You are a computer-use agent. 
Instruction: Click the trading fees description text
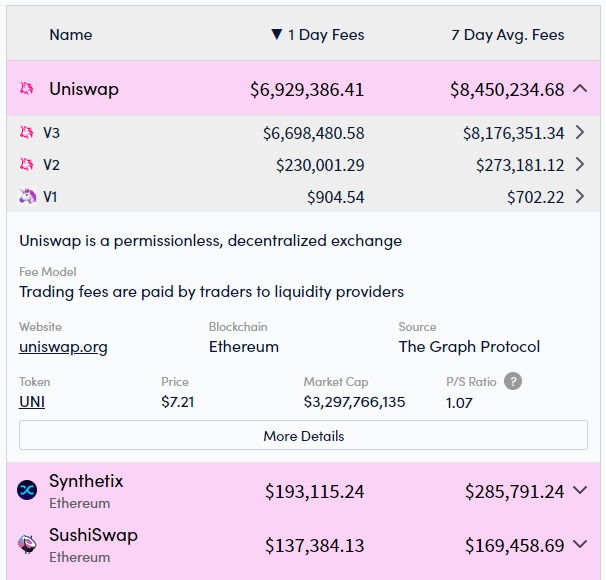[x=211, y=292]
